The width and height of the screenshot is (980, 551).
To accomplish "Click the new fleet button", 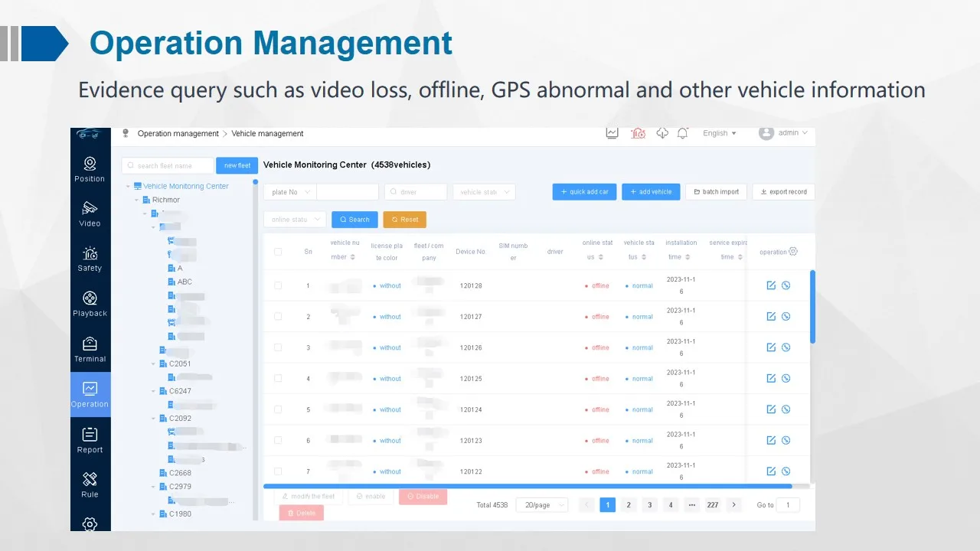I will (x=237, y=165).
